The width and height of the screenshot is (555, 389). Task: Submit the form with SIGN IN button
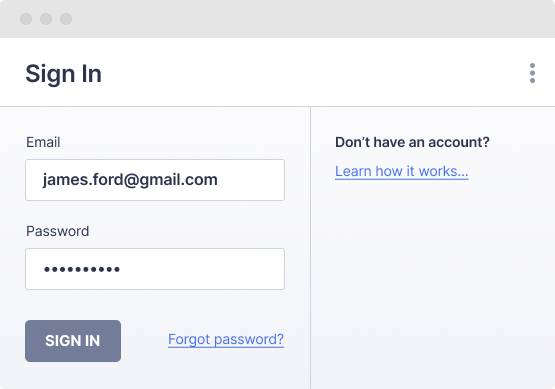point(73,341)
